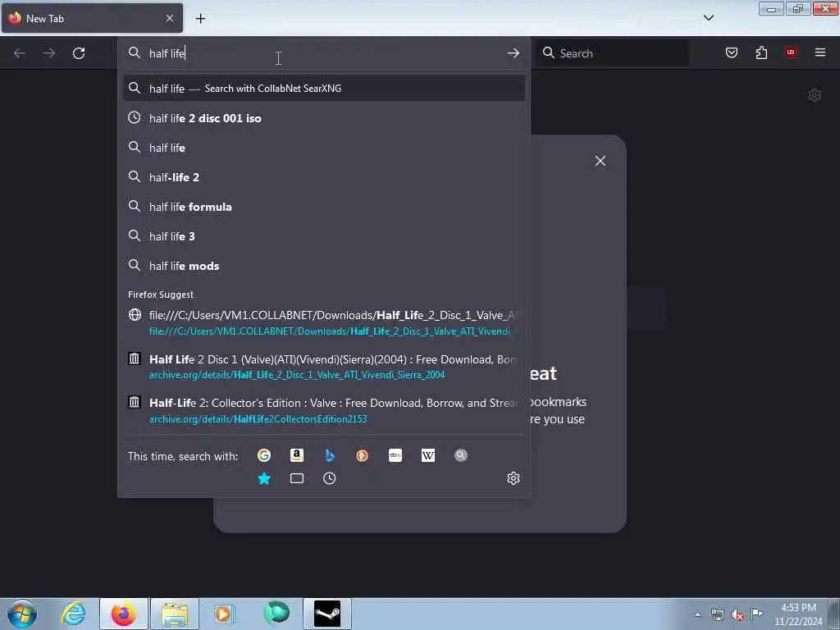Select suggestion half life 3
This screenshot has height=630, width=840.
pyautogui.click(x=324, y=236)
